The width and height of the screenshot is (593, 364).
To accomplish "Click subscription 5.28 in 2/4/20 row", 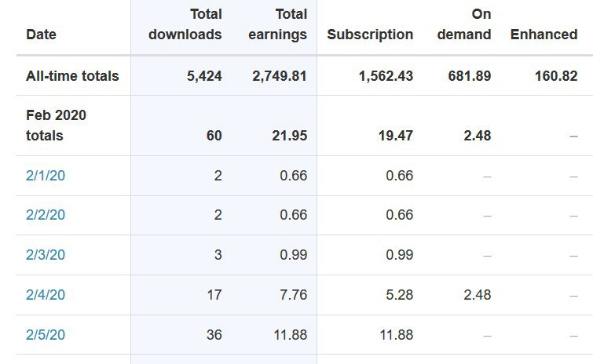I will coord(399,295).
